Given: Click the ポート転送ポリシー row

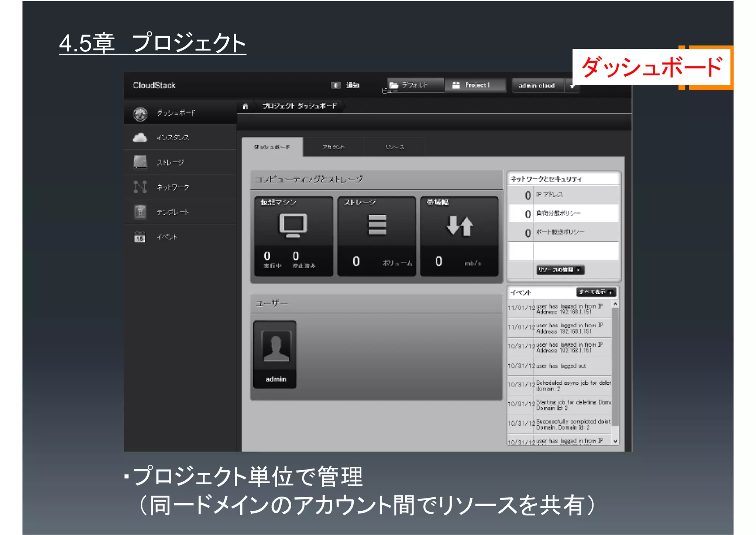Looking at the screenshot, I should coord(563,232).
